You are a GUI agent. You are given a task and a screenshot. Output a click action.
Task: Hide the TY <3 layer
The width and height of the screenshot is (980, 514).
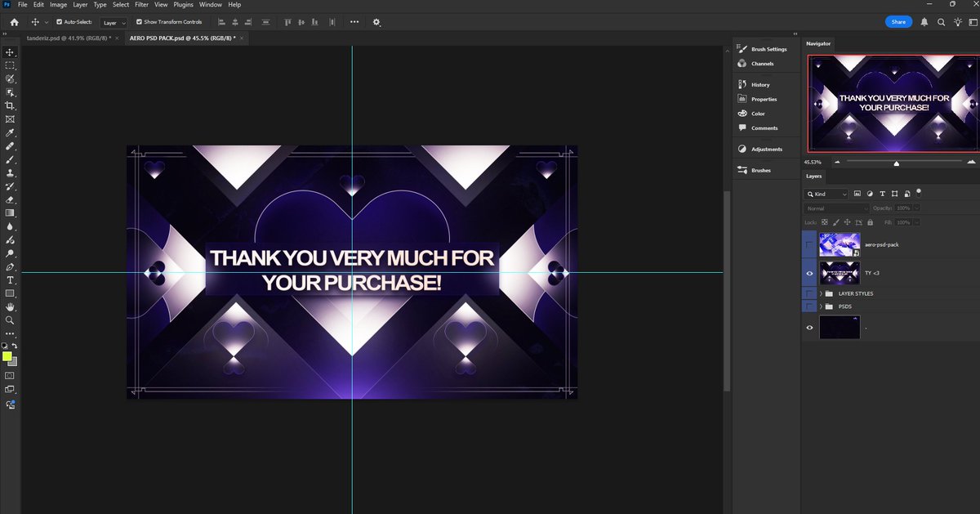[809, 272]
